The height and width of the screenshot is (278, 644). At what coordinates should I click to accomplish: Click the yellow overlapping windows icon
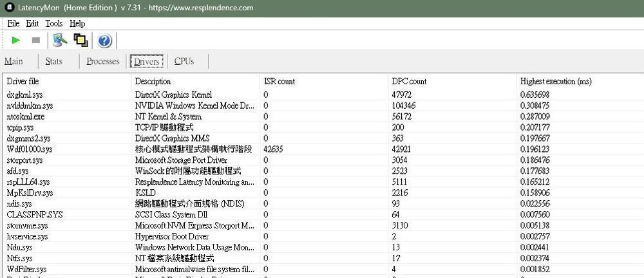pos(80,41)
